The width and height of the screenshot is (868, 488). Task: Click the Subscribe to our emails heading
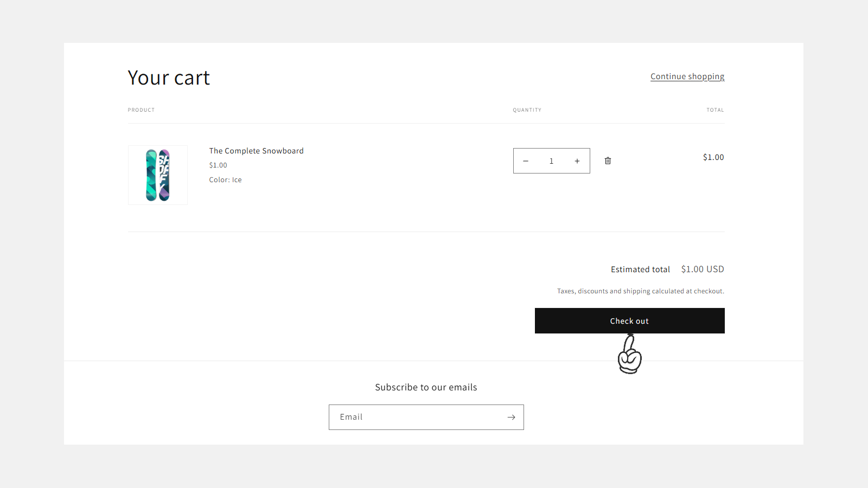point(426,387)
